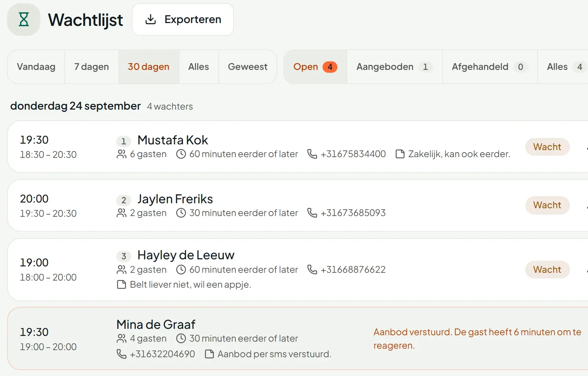This screenshot has height=376, width=588.
Task: Click position badge 3 for Hayley de Leeuw
Action: (124, 256)
